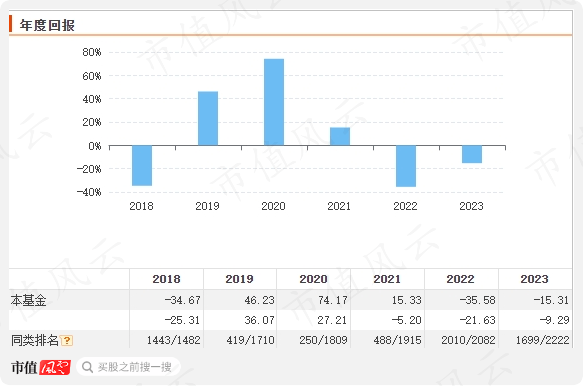The width and height of the screenshot is (583, 386).
Task: Click the 本基金 row label
Action: [x=29, y=300]
